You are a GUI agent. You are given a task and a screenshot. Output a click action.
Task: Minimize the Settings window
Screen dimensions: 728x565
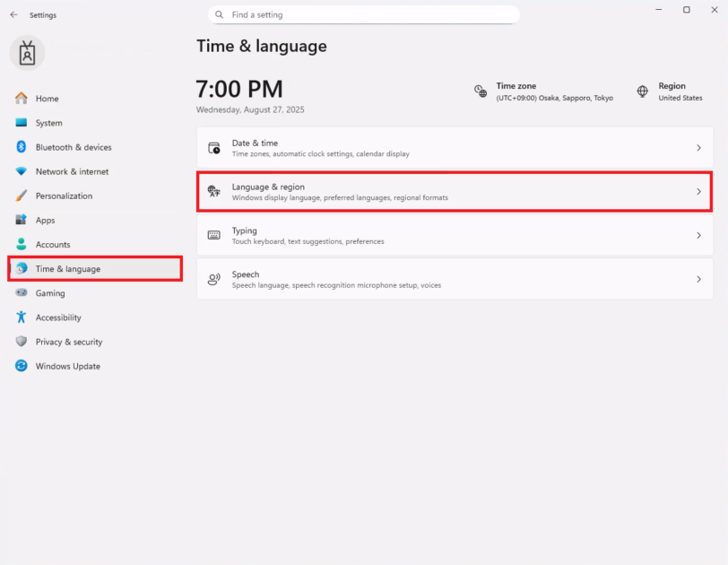pyautogui.click(x=659, y=10)
